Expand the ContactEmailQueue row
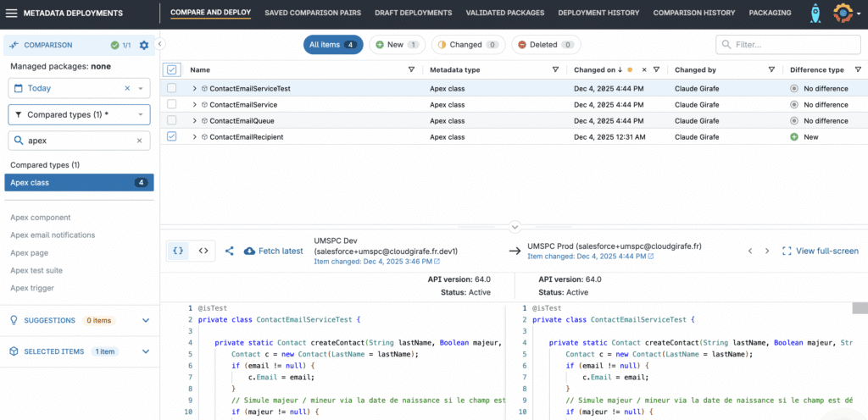This screenshot has height=420, width=868. pos(194,120)
